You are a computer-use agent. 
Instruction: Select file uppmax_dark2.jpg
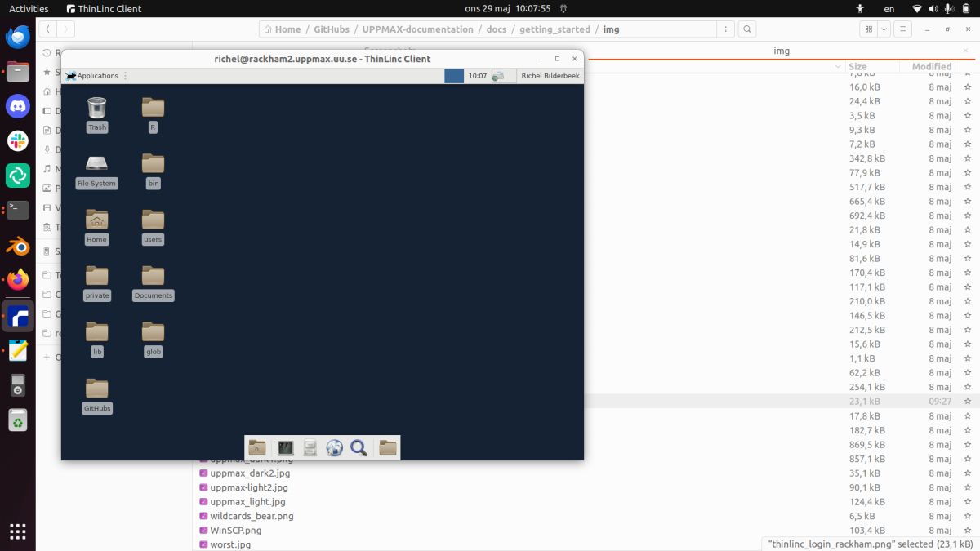click(x=250, y=473)
